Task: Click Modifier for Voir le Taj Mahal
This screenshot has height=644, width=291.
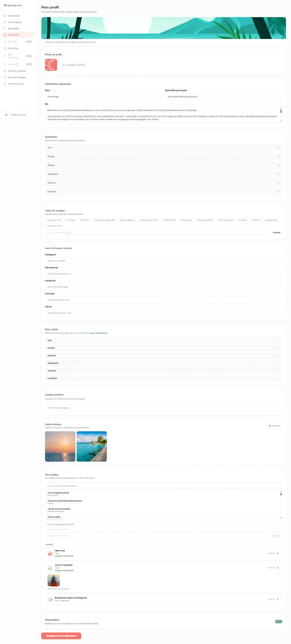Action: coord(271,568)
